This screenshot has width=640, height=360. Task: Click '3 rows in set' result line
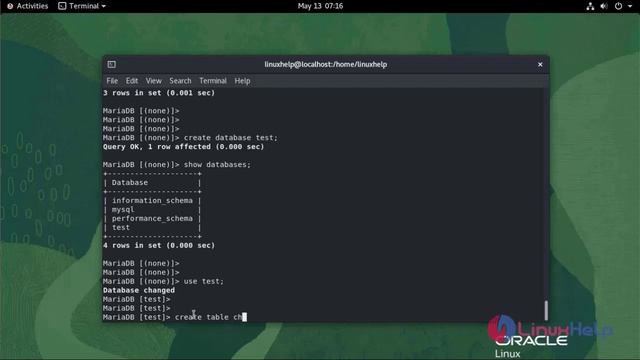(x=159, y=93)
